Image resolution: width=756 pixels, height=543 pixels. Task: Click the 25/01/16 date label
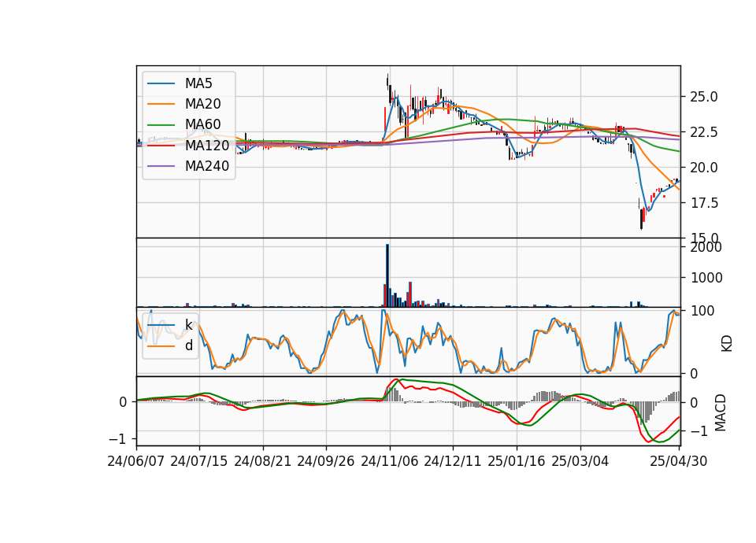coord(517,461)
